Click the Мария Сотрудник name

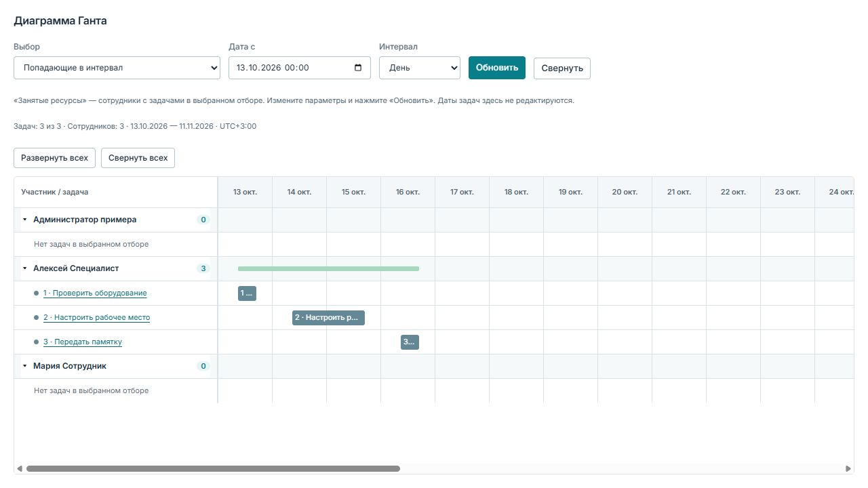click(70, 366)
